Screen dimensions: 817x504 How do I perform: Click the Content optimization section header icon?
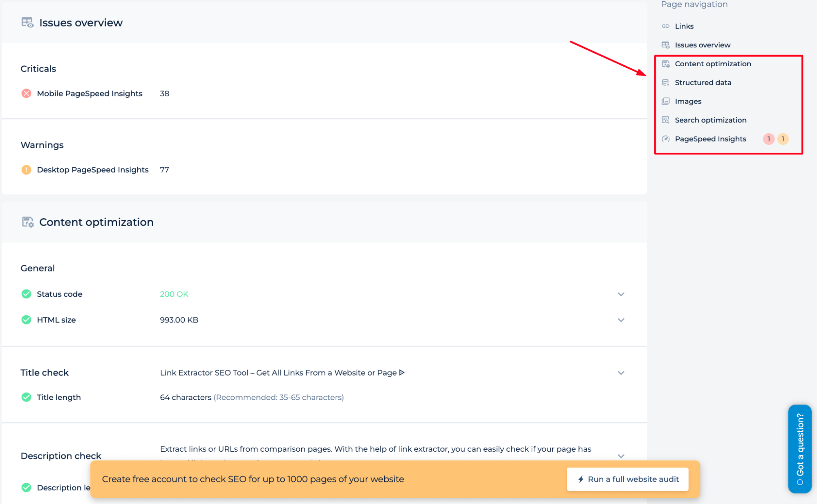27,222
